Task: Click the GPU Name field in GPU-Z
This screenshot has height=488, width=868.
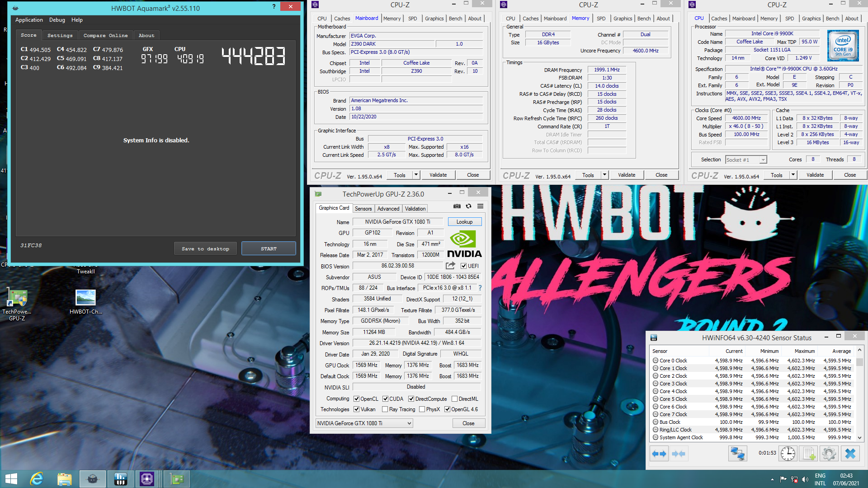Action: pos(398,222)
